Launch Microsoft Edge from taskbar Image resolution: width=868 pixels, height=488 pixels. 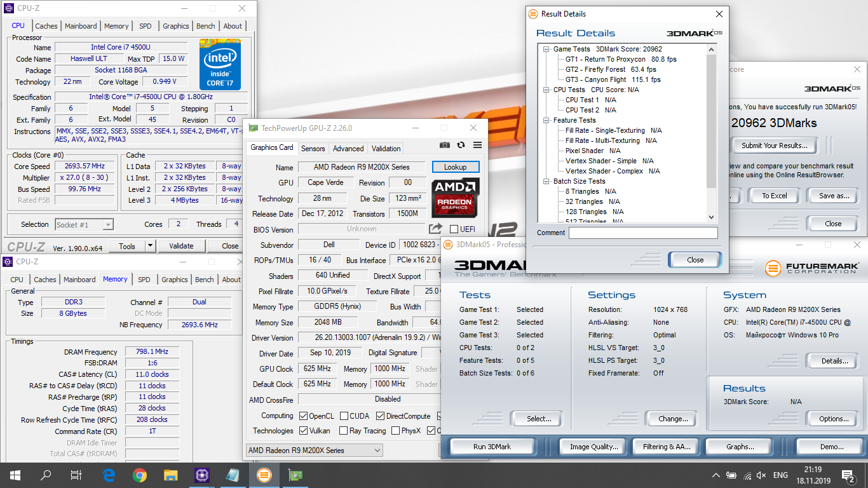[x=109, y=475]
